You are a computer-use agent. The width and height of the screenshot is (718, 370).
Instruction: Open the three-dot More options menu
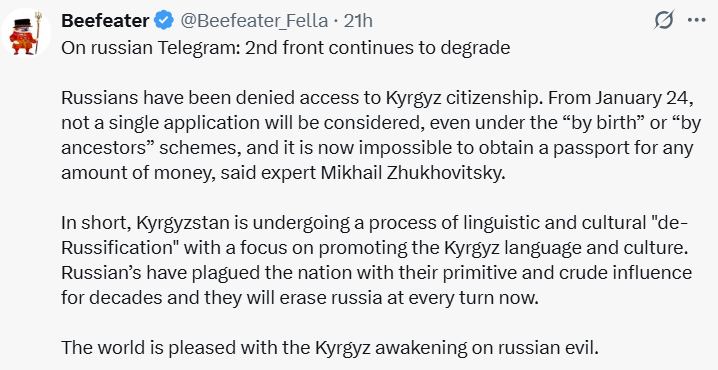pyautogui.click(x=696, y=20)
